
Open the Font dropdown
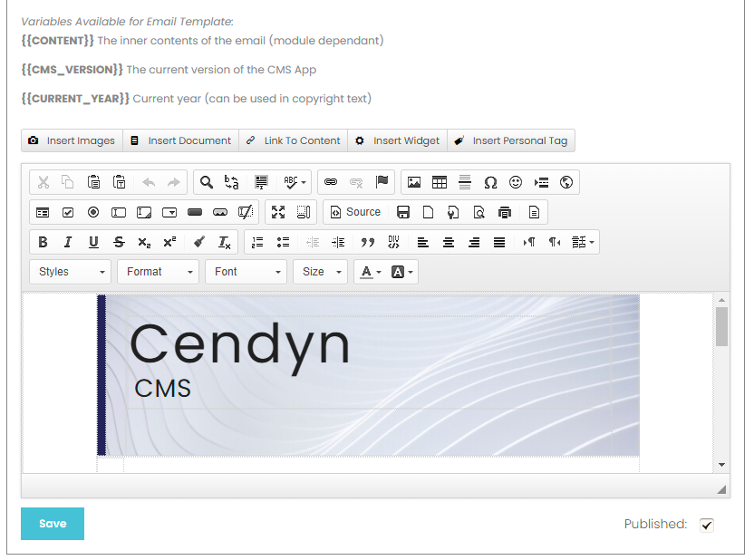point(246,272)
